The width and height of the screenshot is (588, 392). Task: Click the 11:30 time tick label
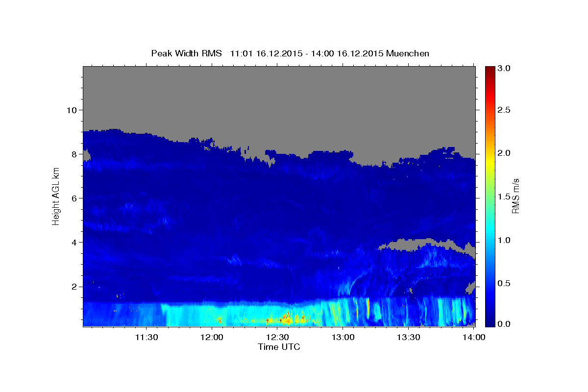coord(146,337)
